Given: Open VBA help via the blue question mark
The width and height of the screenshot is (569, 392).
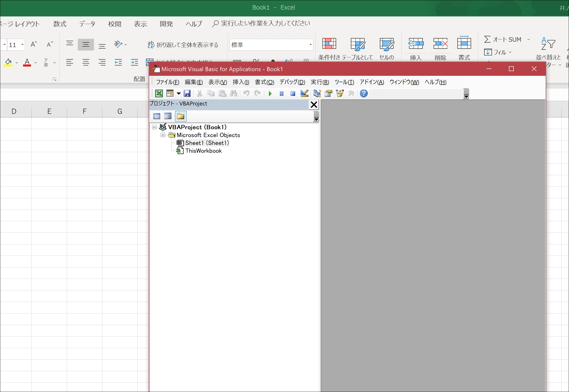Looking at the screenshot, I should click(x=364, y=93).
